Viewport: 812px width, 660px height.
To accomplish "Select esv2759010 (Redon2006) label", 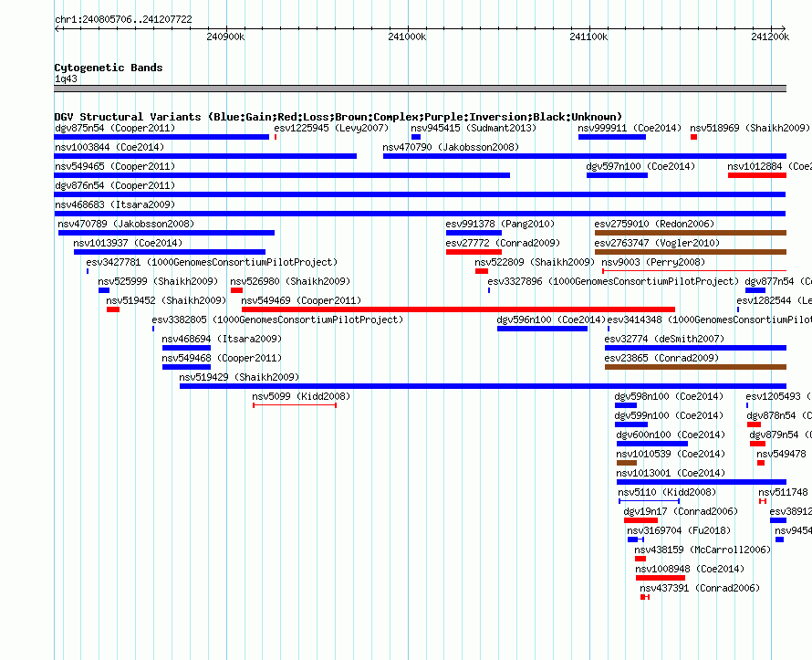I will pyautogui.click(x=654, y=224).
